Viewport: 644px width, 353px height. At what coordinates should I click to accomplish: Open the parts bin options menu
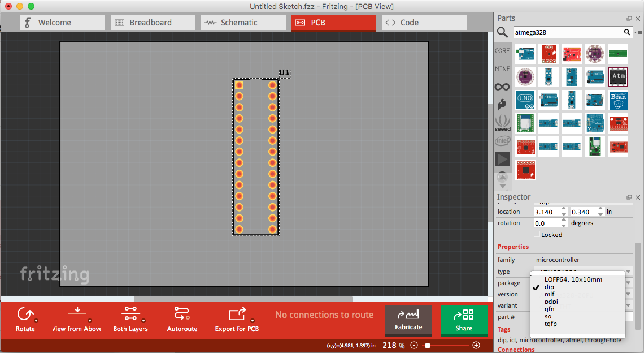[639, 33]
